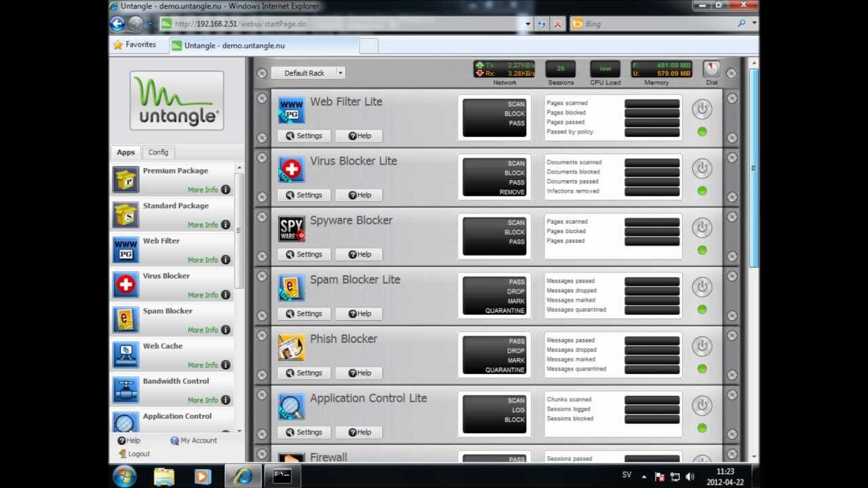Screen dimensions: 868x488
Task: Click the Network Tx/Rx display
Action: point(504,69)
